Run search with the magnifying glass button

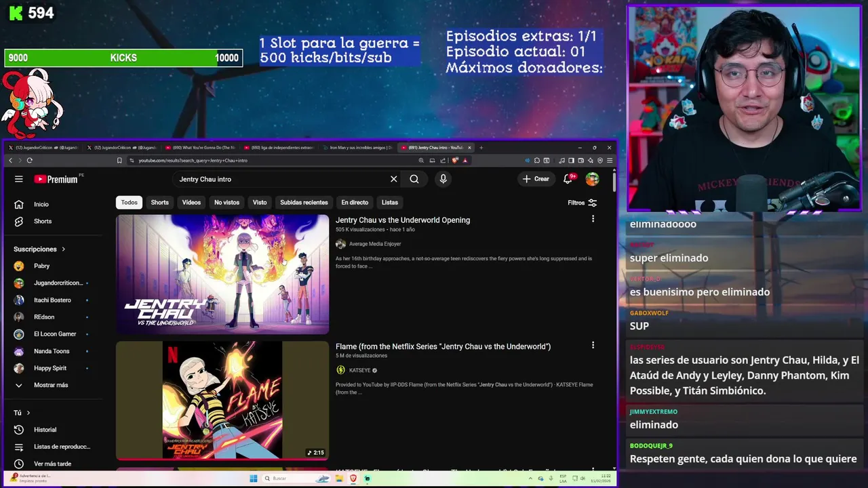tap(414, 179)
